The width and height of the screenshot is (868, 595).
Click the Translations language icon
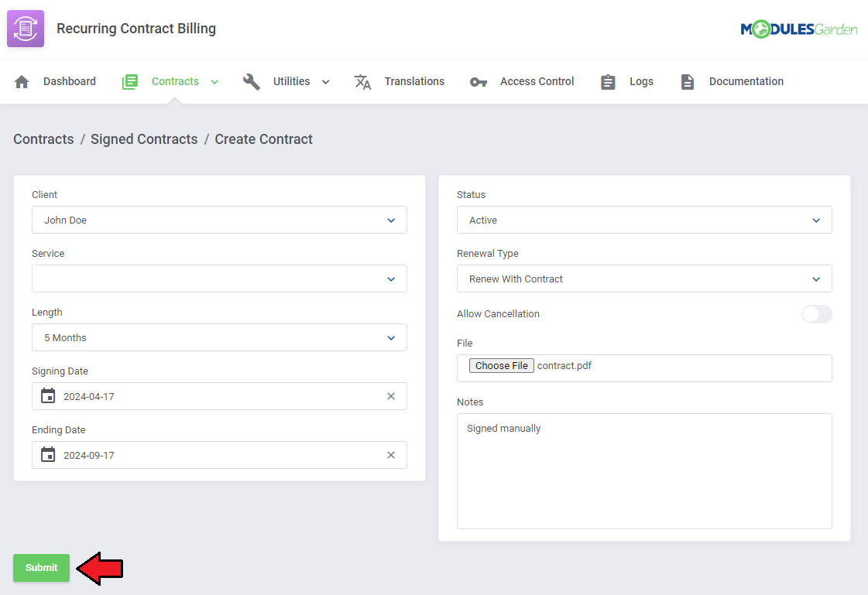pos(362,82)
